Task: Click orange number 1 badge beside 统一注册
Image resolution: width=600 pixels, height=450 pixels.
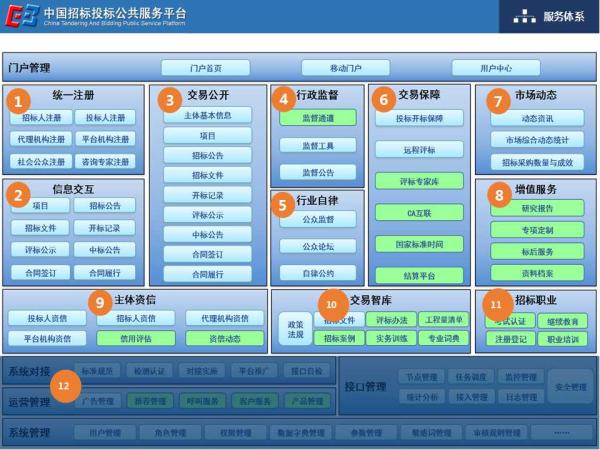Action: [19, 100]
